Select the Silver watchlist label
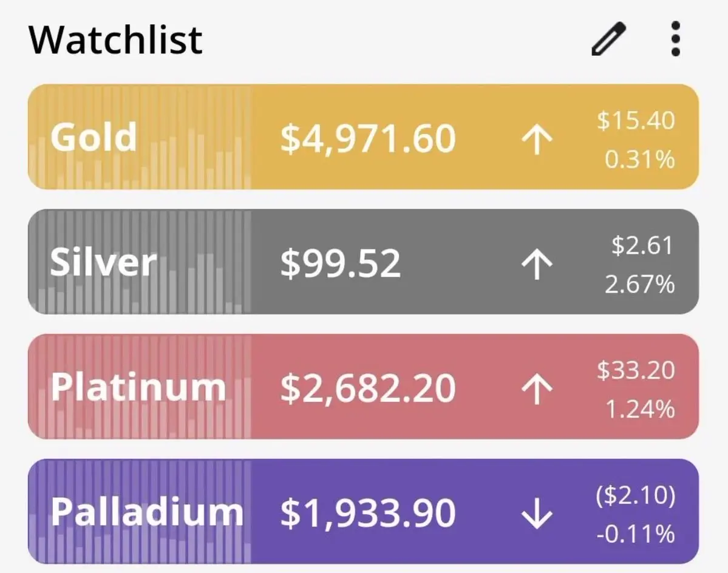 [103, 262]
